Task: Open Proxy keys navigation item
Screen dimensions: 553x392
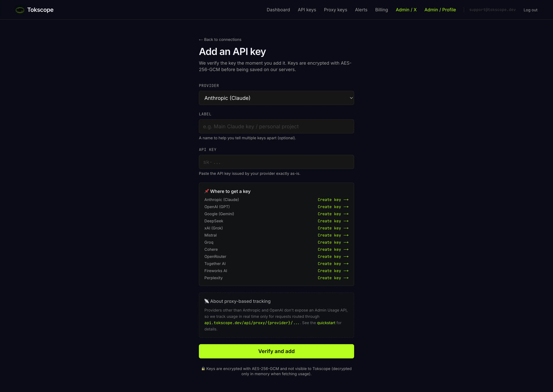Action: tap(335, 10)
